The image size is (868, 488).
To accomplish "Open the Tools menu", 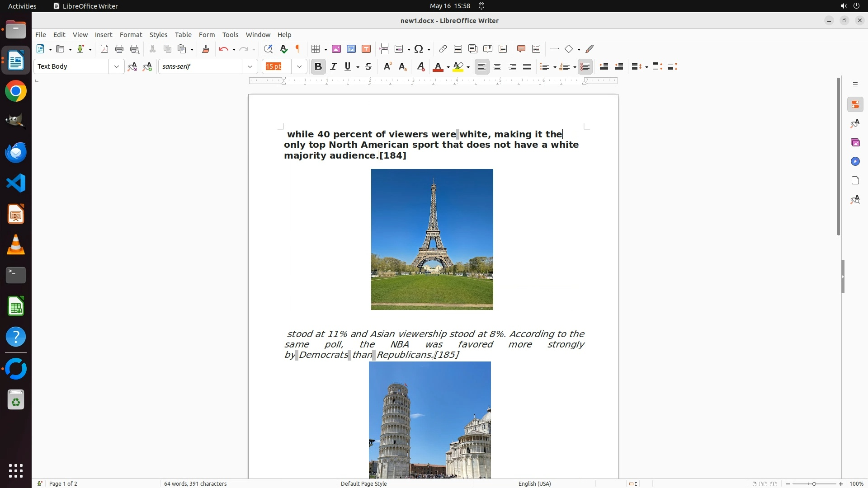I will click(x=230, y=35).
